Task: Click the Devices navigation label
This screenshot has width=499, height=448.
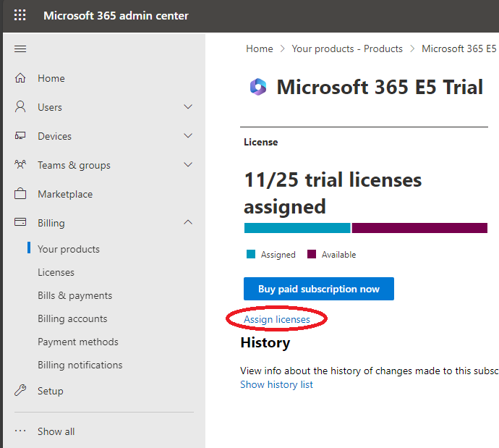Action: (54, 136)
